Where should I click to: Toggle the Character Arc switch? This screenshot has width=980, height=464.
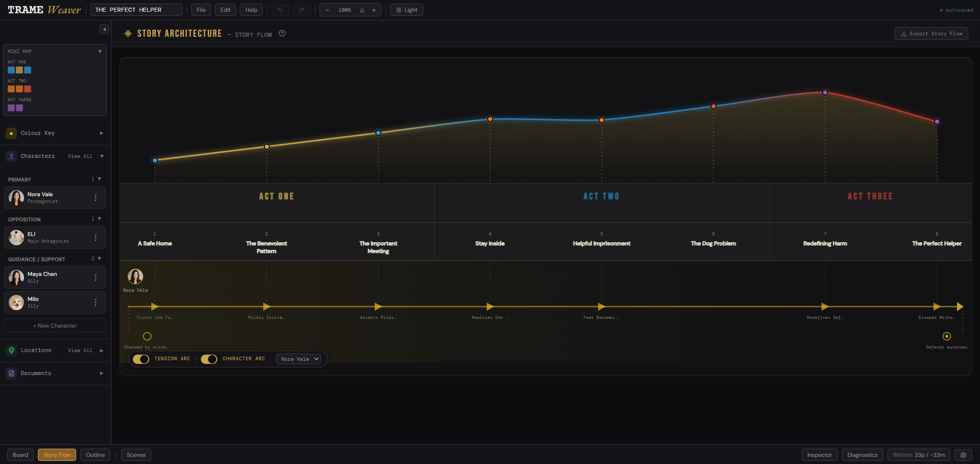pos(209,359)
